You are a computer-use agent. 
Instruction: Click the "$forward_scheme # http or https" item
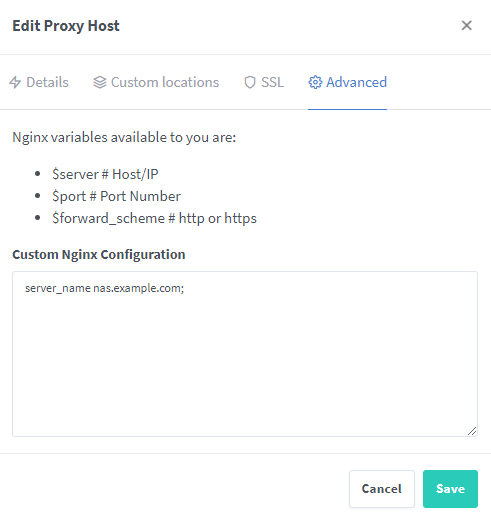click(154, 218)
